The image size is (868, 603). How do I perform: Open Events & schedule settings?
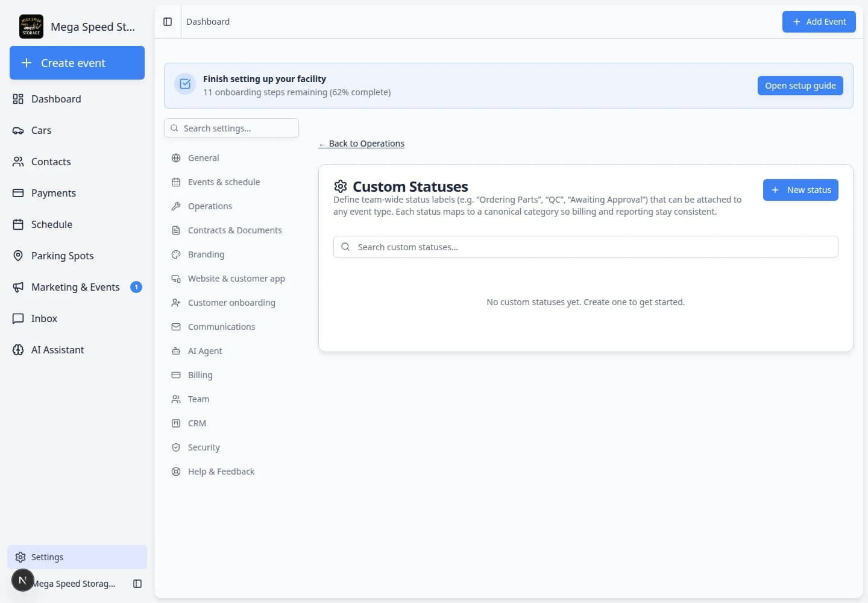click(231, 182)
